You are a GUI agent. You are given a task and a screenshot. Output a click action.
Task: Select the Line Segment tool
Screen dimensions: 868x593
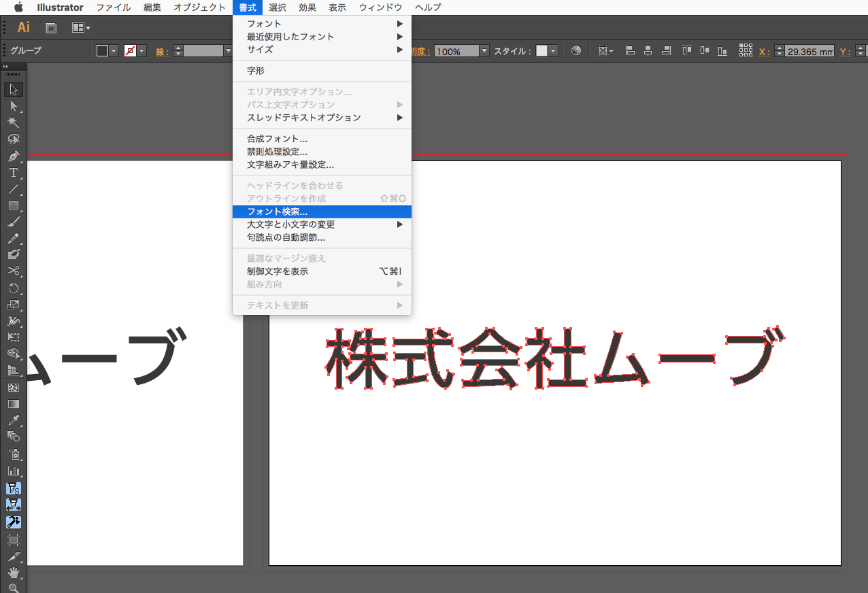coord(14,189)
